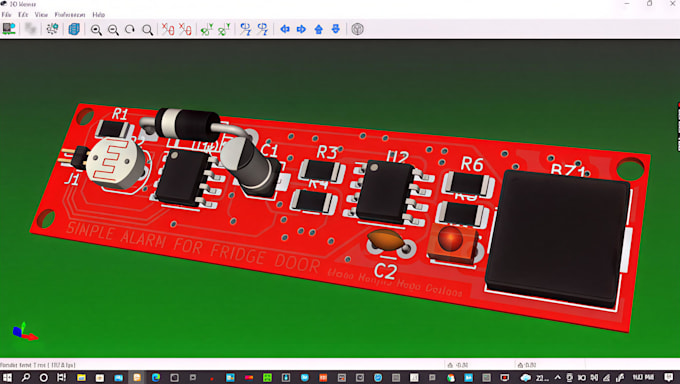Move the board left with blue arrow
The height and width of the screenshot is (384, 680).
click(285, 29)
